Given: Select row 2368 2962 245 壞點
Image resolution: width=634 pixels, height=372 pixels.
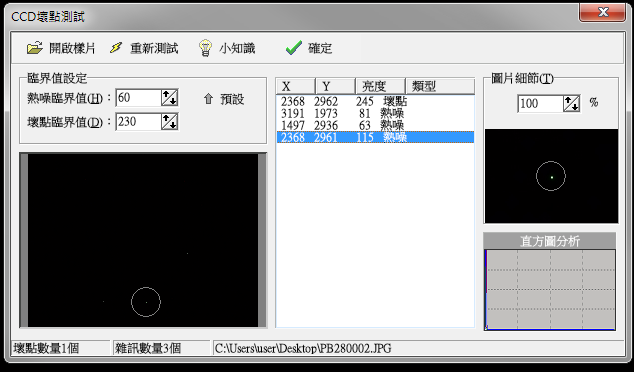Looking at the screenshot, I should (x=375, y=101).
